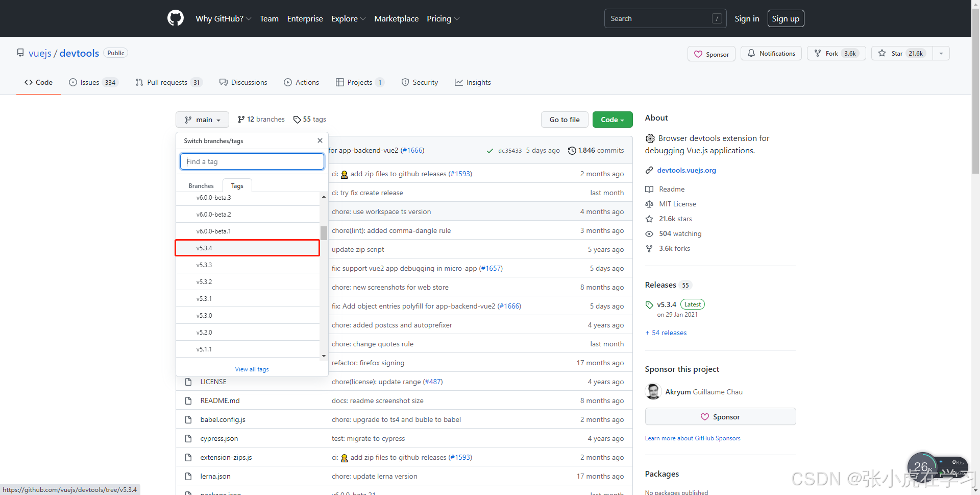This screenshot has width=980, height=495.
Task: Go to Marketplace
Action: click(x=396, y=18)
